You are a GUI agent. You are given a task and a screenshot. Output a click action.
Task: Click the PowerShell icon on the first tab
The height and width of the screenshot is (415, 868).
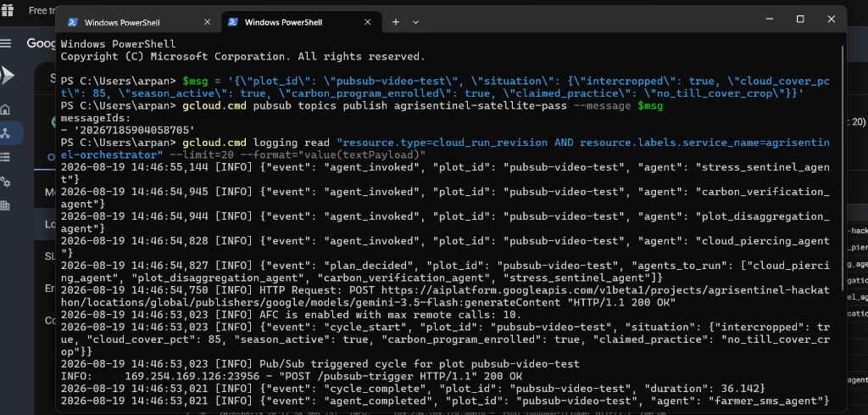[x=72, y=22]
